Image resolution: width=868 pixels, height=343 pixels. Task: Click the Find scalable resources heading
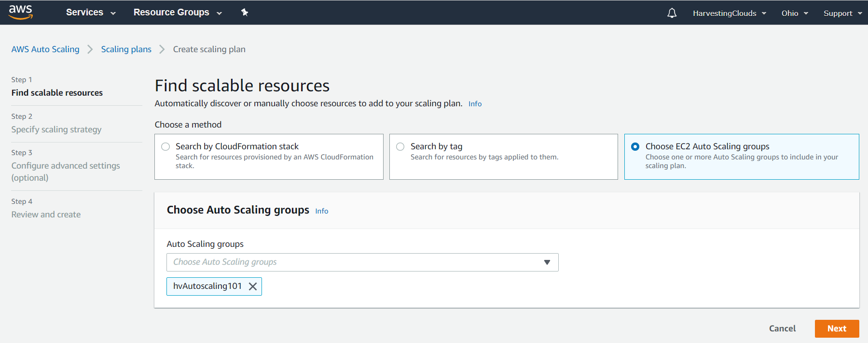[242, 86]
